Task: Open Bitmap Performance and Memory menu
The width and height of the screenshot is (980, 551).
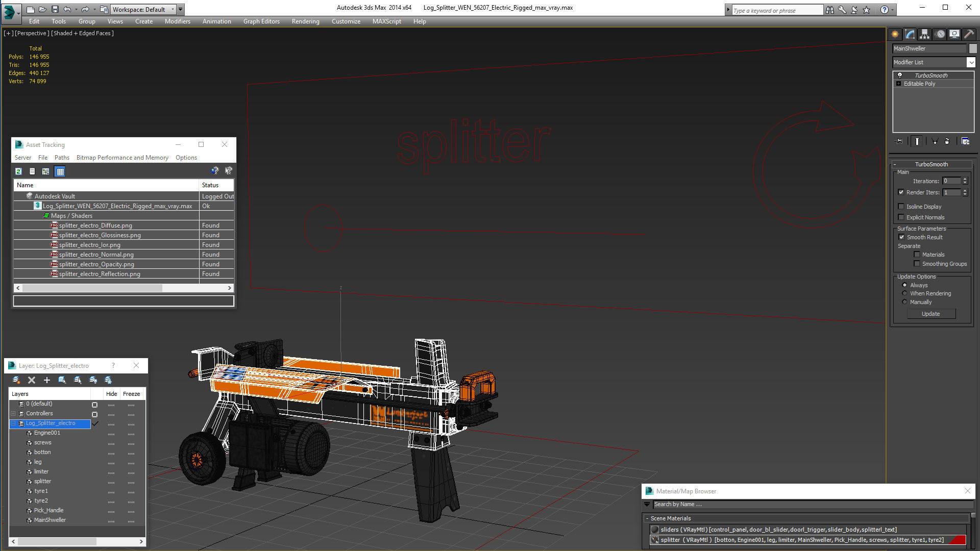Action: 122,158
